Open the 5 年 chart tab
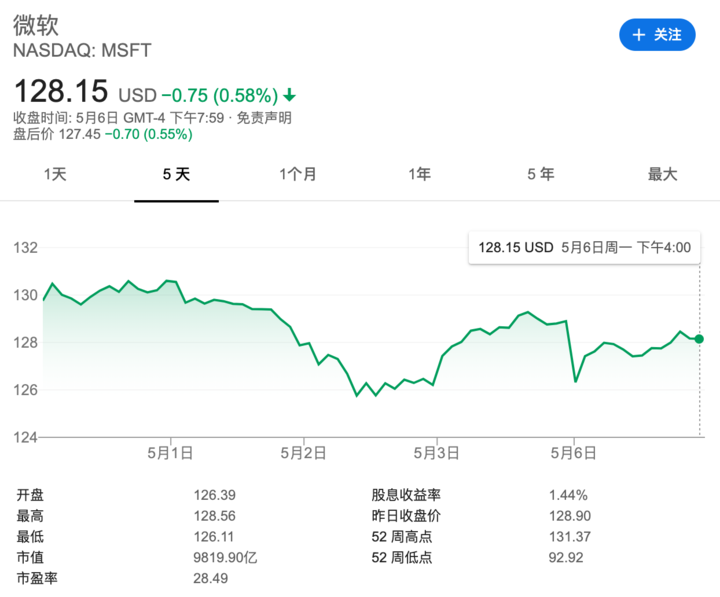Viewport: 720px width, 597px height. click(541, 175)
